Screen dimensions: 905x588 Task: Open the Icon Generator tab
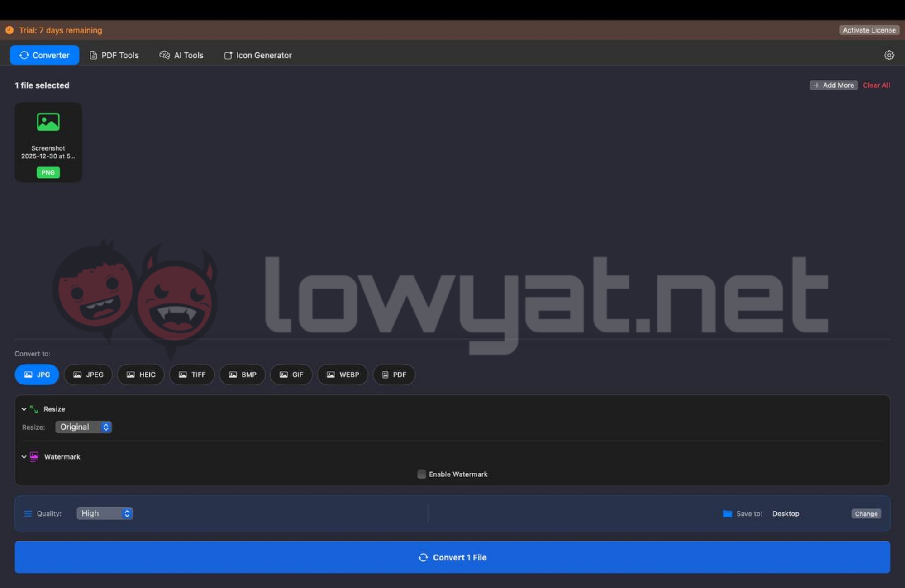[258, 55]
